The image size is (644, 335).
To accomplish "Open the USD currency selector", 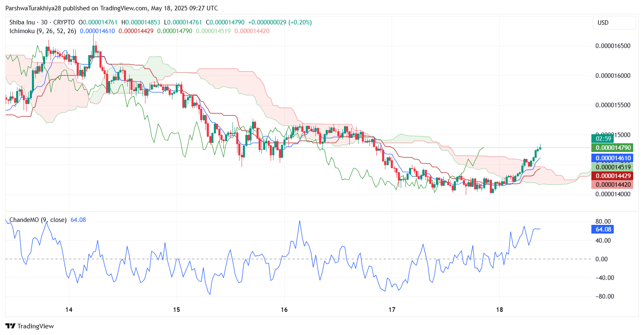I will point(614,23).
